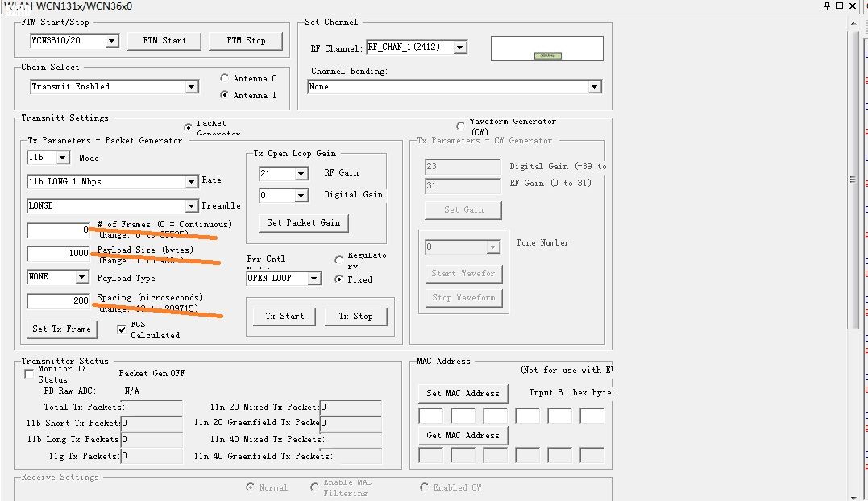This screenshot has width=868, height=501.
Task: Expand the OPEN LOOP power control dropdown
Action: (314, 278)
